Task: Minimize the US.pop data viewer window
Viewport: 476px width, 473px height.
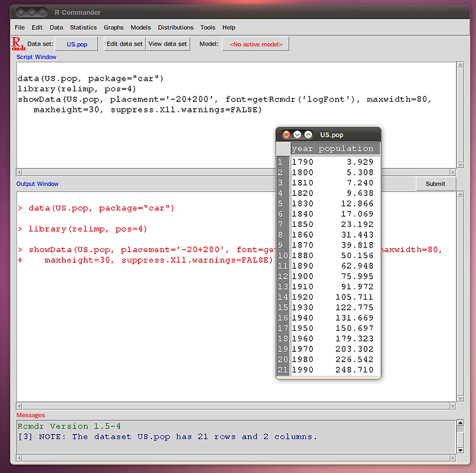Action: (x=297, y=134)
